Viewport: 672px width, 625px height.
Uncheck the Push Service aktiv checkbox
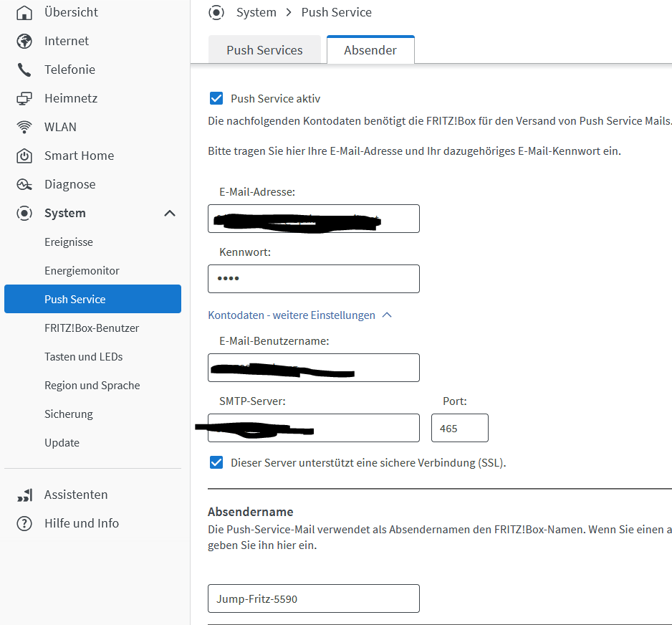216,99
